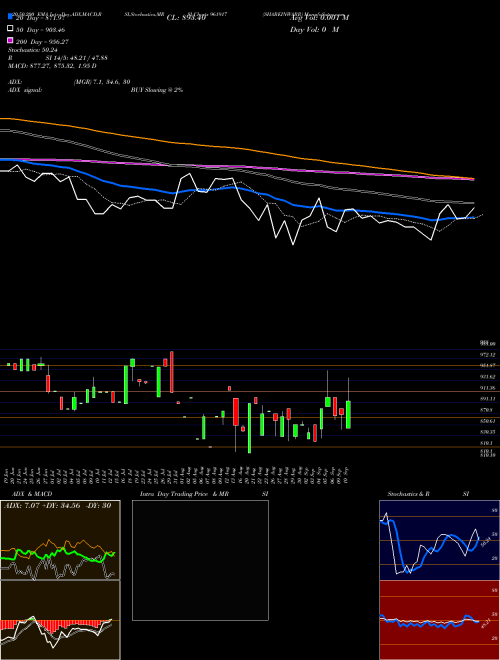Click the 830.35 price axis label
Screen dimensions: 500x660
click(488, 432)
